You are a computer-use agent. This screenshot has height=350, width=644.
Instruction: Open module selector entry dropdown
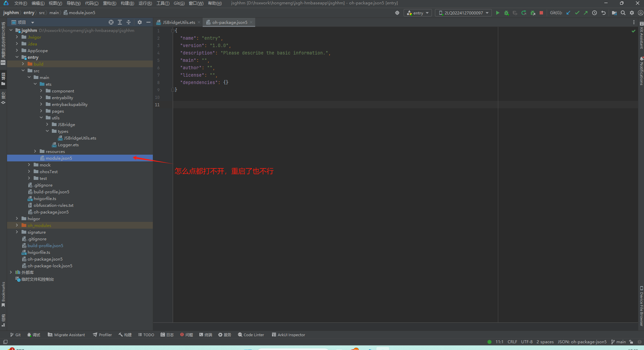point(418,13)
